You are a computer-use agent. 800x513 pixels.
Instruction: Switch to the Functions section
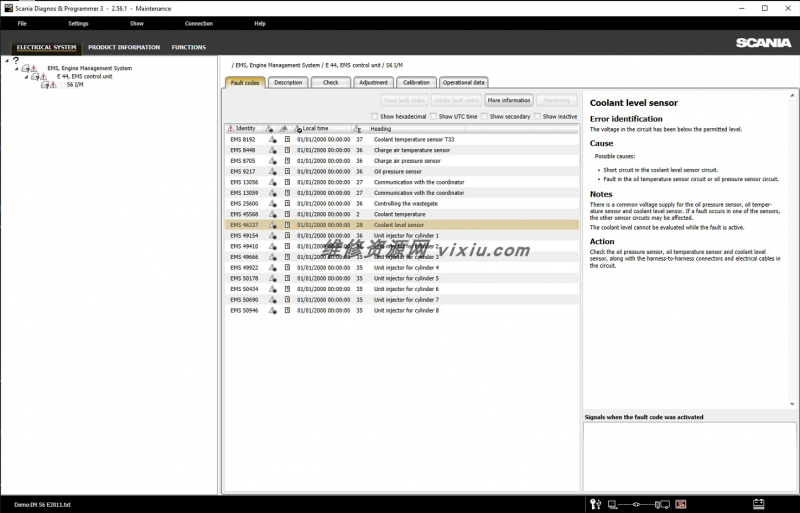(189, 47)
